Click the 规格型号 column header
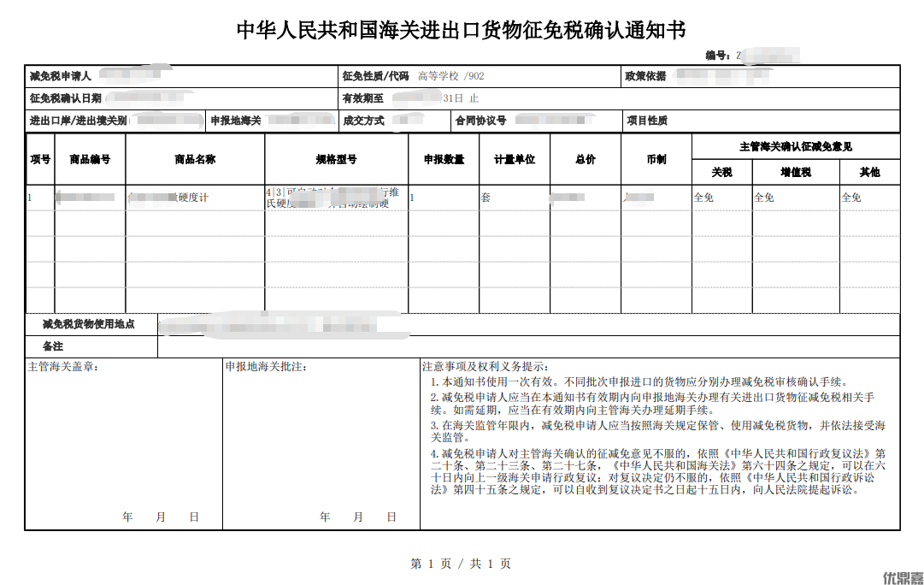 (x=336, y=159)
